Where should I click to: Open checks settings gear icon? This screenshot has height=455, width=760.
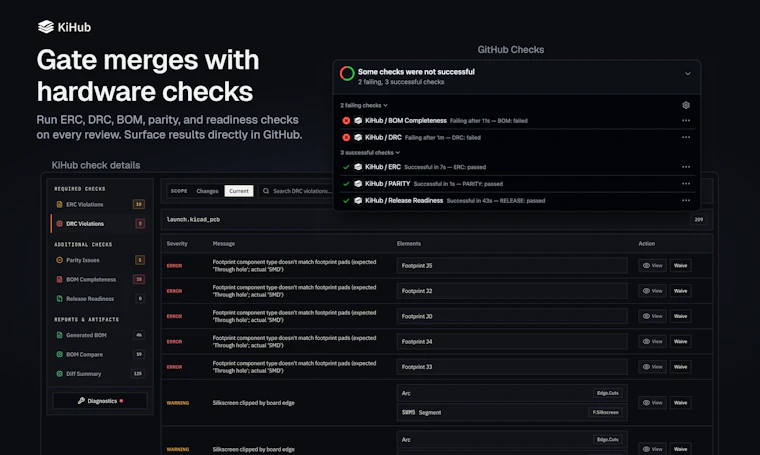coord(686,105)
